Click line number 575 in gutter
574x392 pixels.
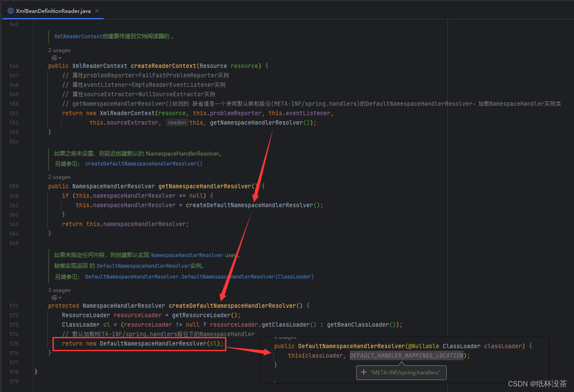pos(14,343)
